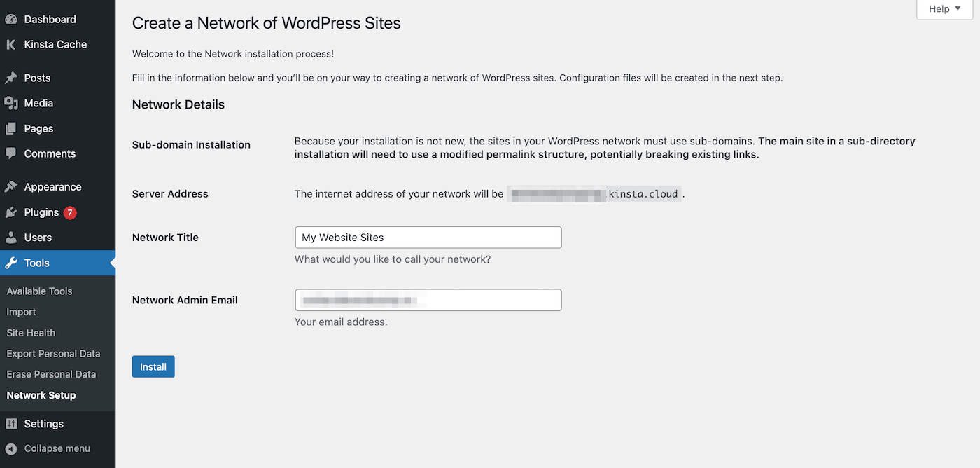
Task: Click the Network Title text field
Action: click(x=428, y=237)
